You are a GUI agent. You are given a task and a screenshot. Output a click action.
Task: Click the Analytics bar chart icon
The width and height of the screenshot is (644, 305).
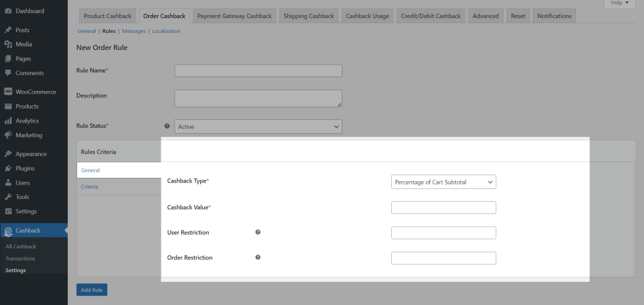pos(8,121)
